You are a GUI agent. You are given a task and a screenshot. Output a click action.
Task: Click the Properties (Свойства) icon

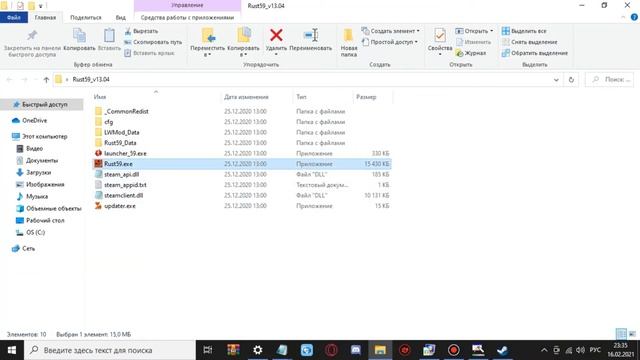(x=440, y=36)
